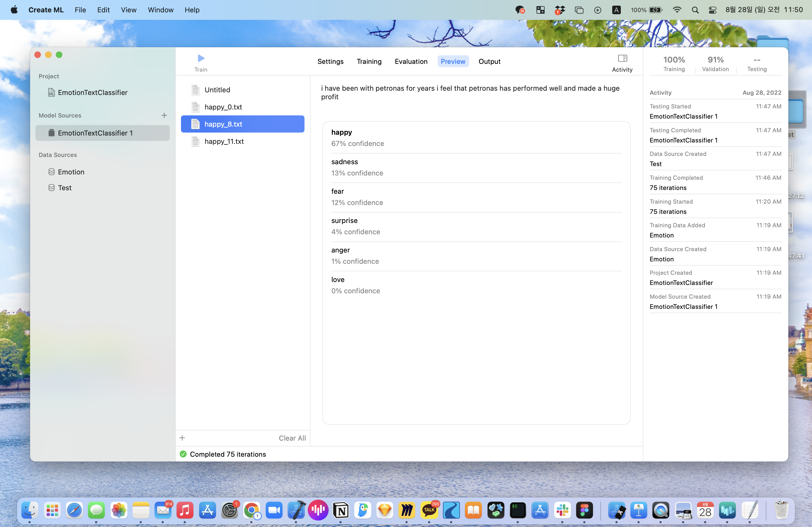The height and width of the screenshot is (527, 812).
Task: Click Testing Started activity entry
Action: [x=715, y=111]
